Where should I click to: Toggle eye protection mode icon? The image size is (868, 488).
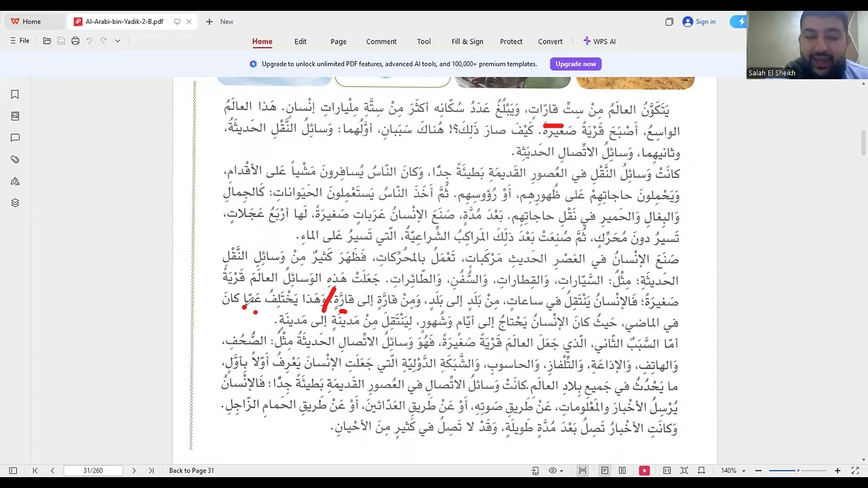click(x=553, y=470)
